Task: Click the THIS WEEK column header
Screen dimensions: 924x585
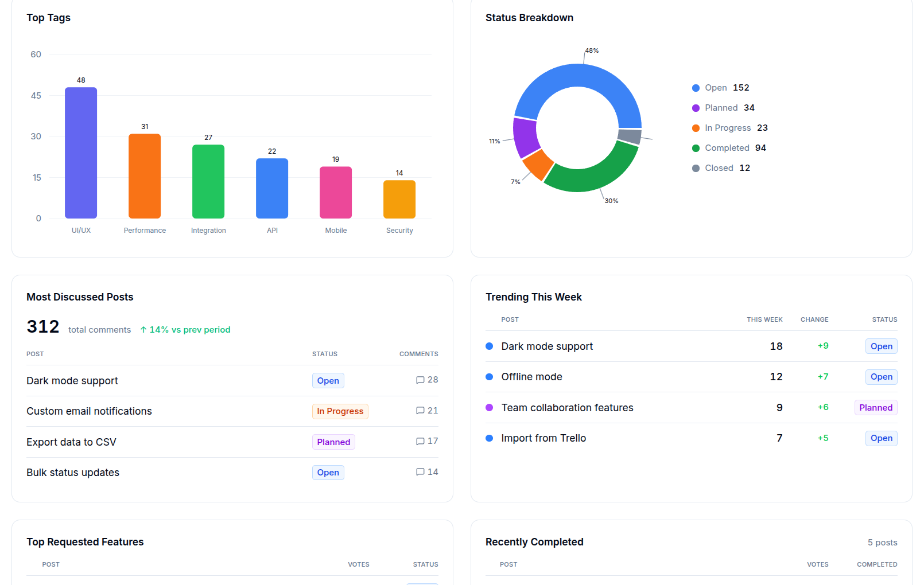Action: (764, 319)
